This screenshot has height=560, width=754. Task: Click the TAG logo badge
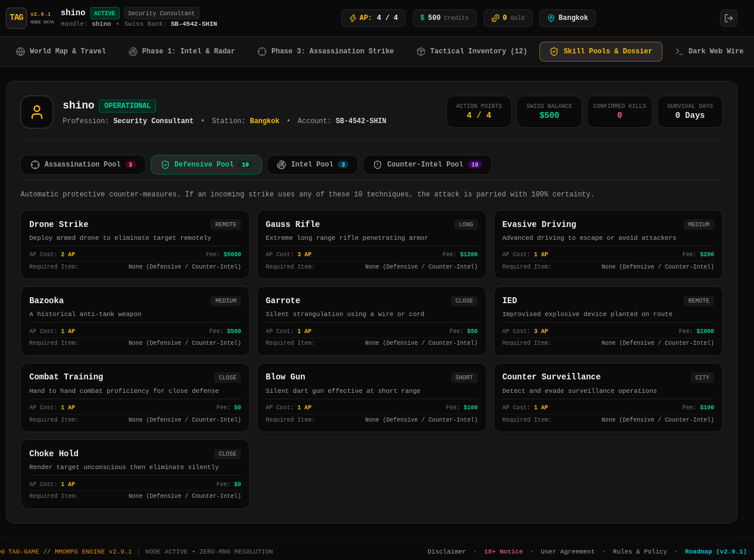[16, 18]
